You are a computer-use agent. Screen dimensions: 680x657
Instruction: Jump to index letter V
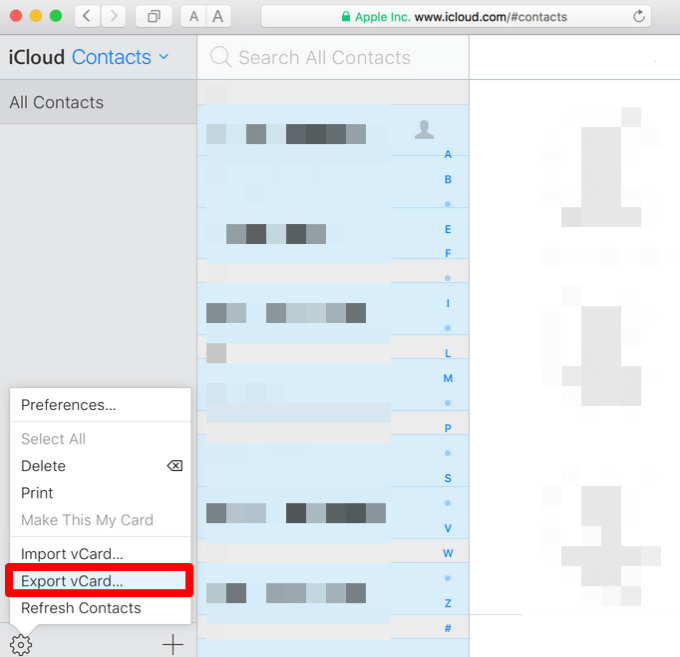point(448,528)
